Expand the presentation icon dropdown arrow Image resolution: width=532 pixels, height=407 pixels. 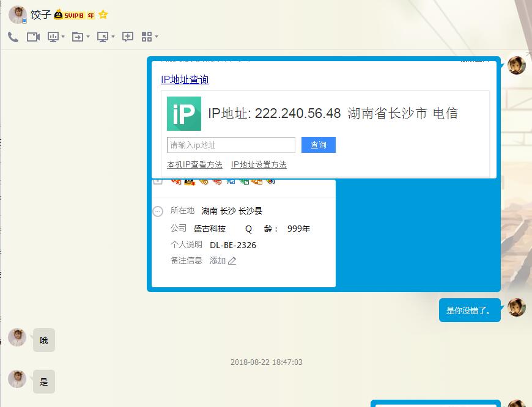(63, 37)
